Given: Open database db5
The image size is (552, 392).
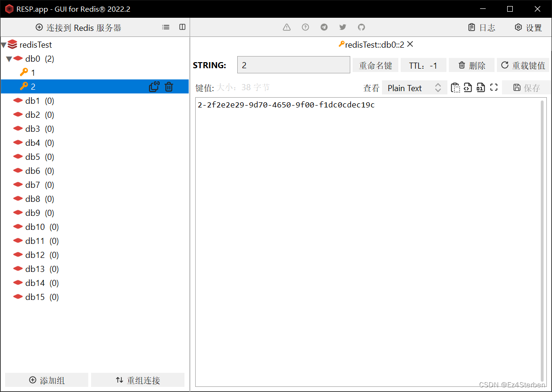Looking at the screenshot, I should [95, 157].
